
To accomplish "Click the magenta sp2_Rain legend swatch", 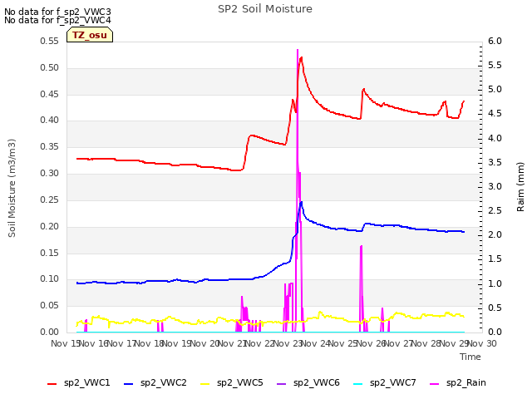I will (434, 384).
